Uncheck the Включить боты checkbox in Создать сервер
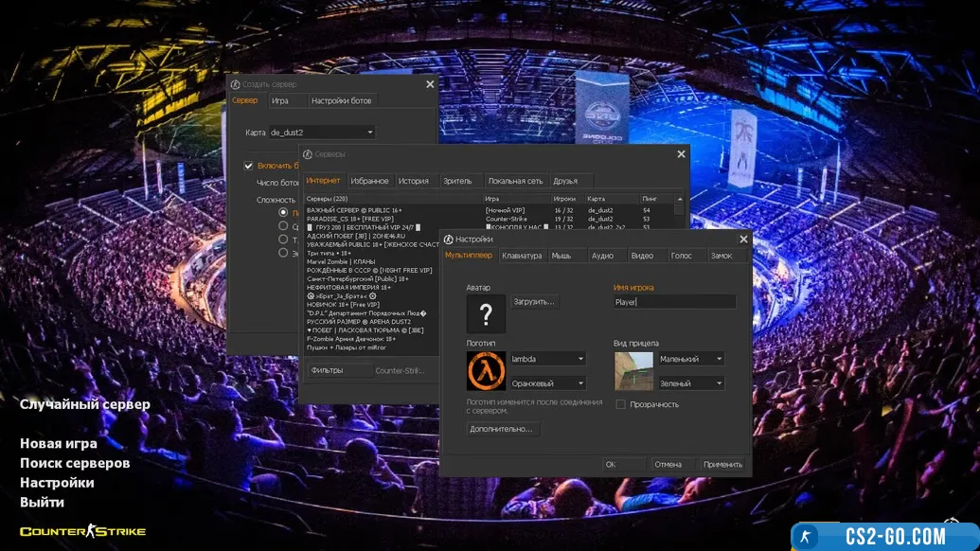The width and height of the screenshot is (980, 551). 248,166
